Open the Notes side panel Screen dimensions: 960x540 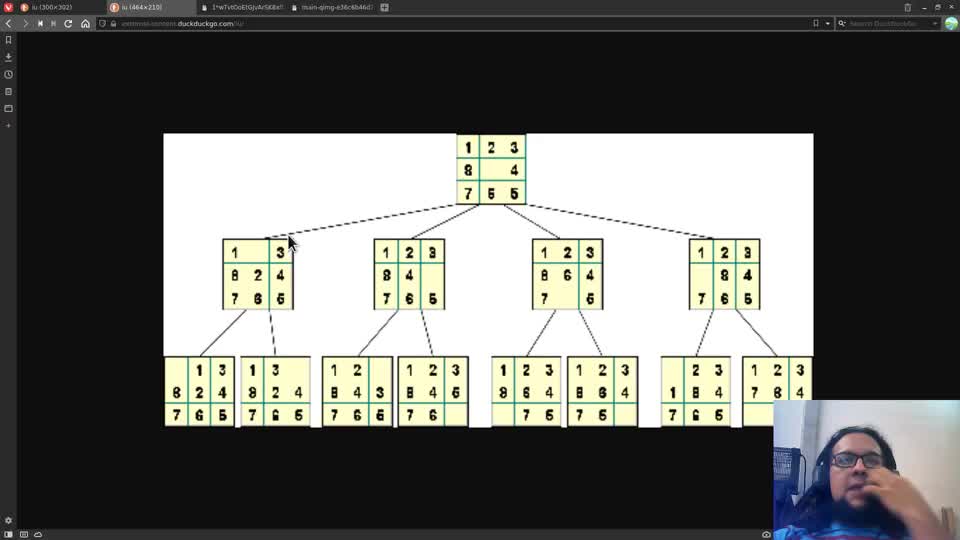pyautogui.click(x=9, y=91)
